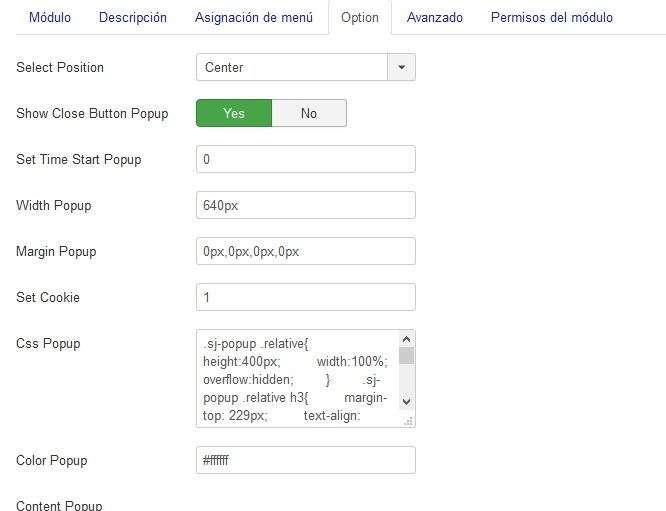Click the Set Cookie label
The image size is (666, 511).
tap(48, 297)
